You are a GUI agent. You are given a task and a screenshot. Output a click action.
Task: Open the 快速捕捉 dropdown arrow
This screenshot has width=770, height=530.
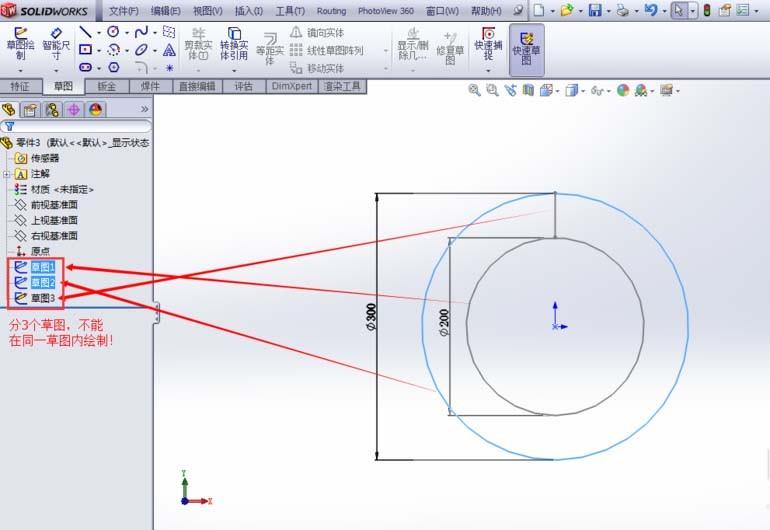[488, 71]
